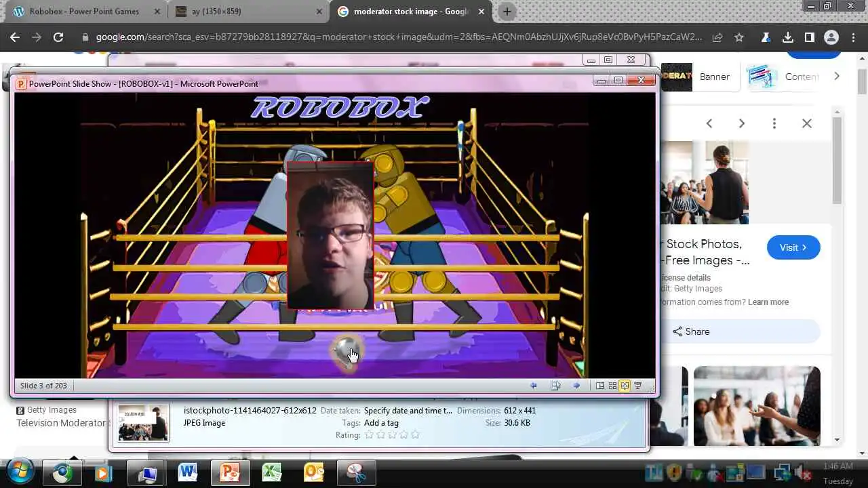
Task: Open Chrome Labs flask icon
Action: coord(767,37)
